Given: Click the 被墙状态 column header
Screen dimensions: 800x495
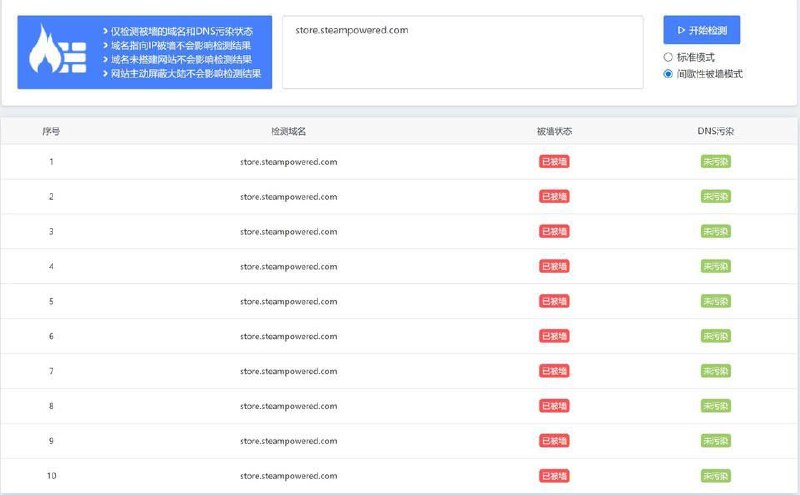Looking at the screenshot, I should click(554, 131).
